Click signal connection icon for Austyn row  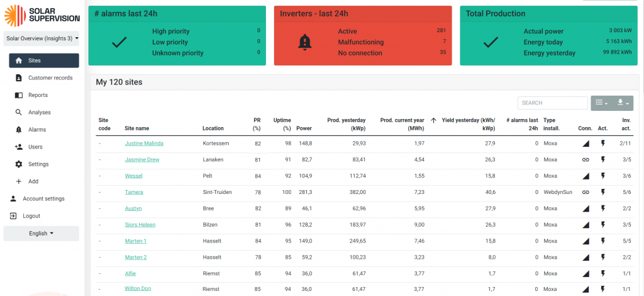(586, 208)
